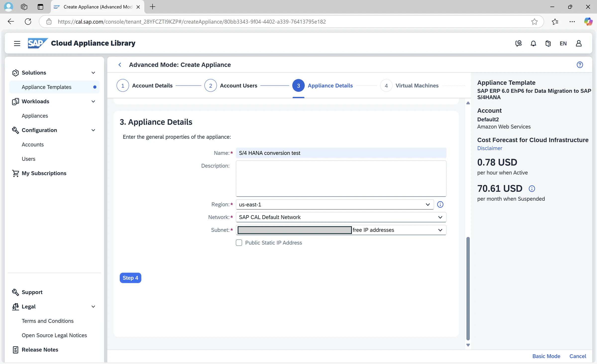Image resolution: width=597 pixels, height=364 pixels.
Task: Open Appliance Templates in sidebar
Action: point(54,87)
